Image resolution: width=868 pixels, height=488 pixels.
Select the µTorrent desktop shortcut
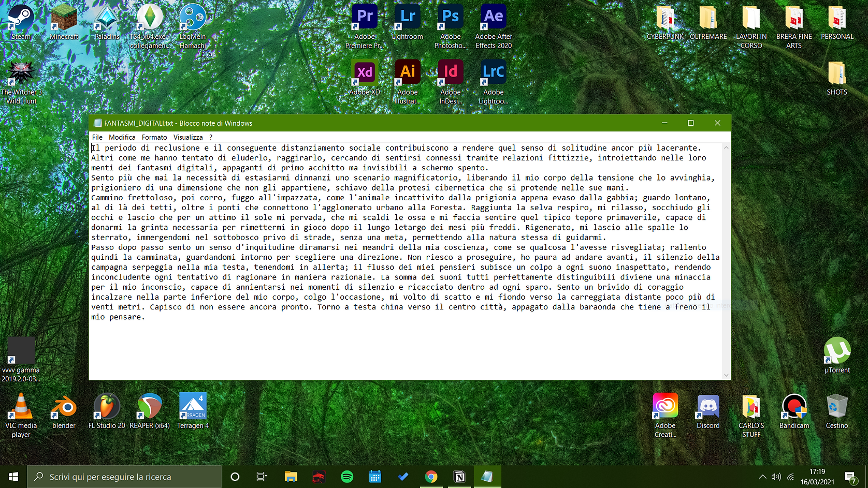tap(837, 355)
